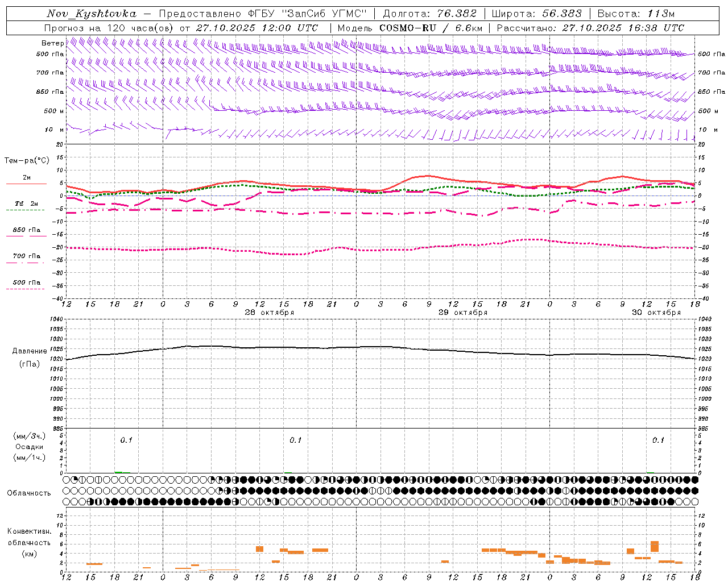Click the Модель COSMO-RU / 6.6км text
This screenshot has height=582, width=728.
(x=409, y=28)
